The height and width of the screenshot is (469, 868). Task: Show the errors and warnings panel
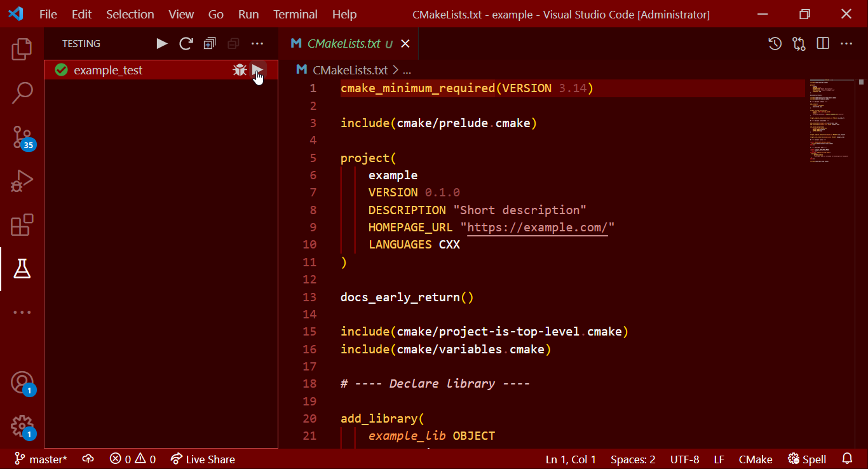pyautogui.click(x=132, y=459)
